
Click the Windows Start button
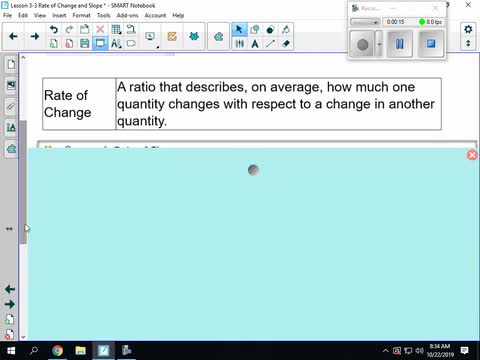tap(11, 351)
